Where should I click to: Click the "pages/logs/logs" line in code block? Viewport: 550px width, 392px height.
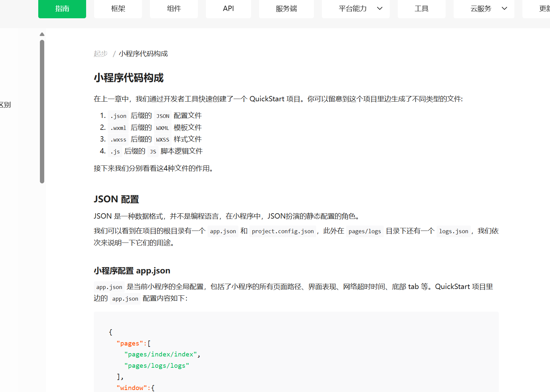coord(157,366)
